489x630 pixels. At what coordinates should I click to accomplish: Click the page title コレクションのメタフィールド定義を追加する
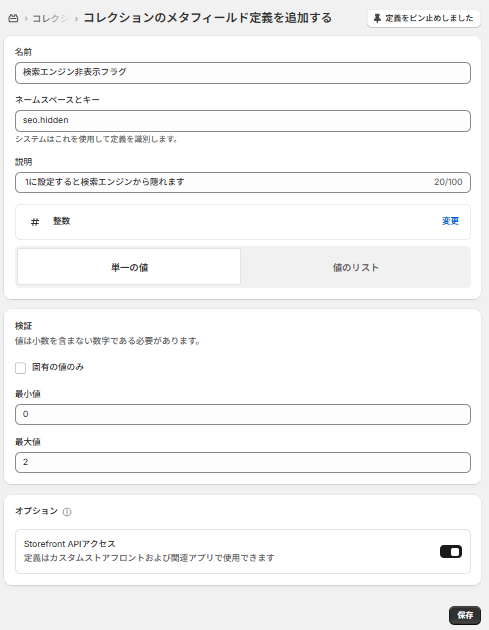(207, 18)
